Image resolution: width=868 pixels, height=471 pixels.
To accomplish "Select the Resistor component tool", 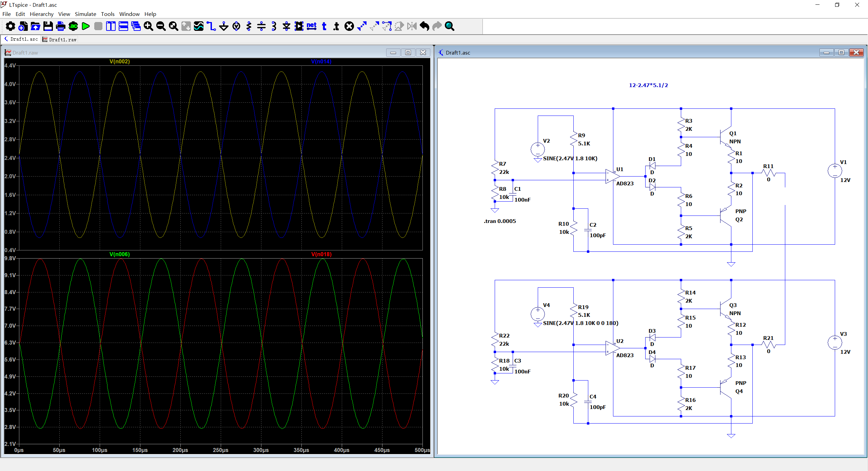I will 249,26.
